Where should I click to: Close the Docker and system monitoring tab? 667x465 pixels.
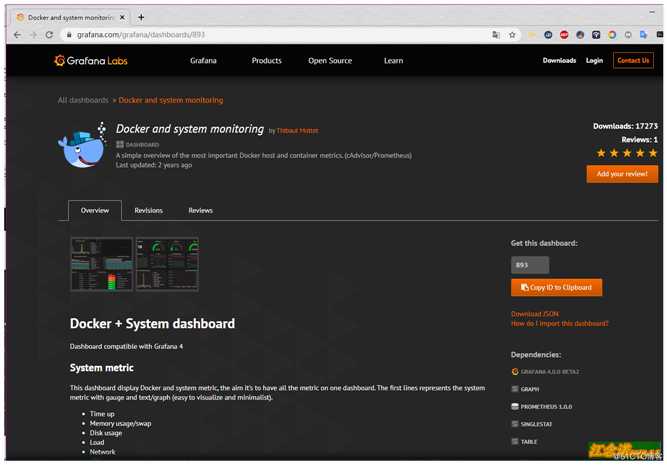(123, 17)
